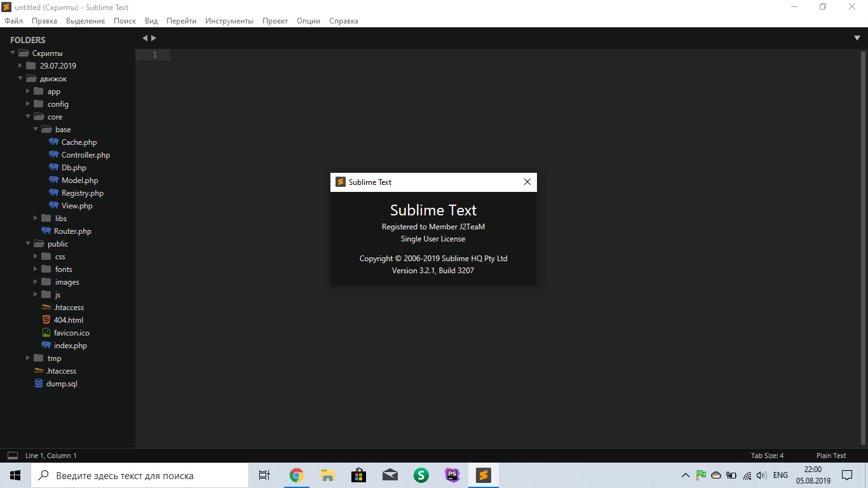Viewport: 868px width, 488px height.
Task: Click the index.php PHP file icon
Action: pos(46,346)
